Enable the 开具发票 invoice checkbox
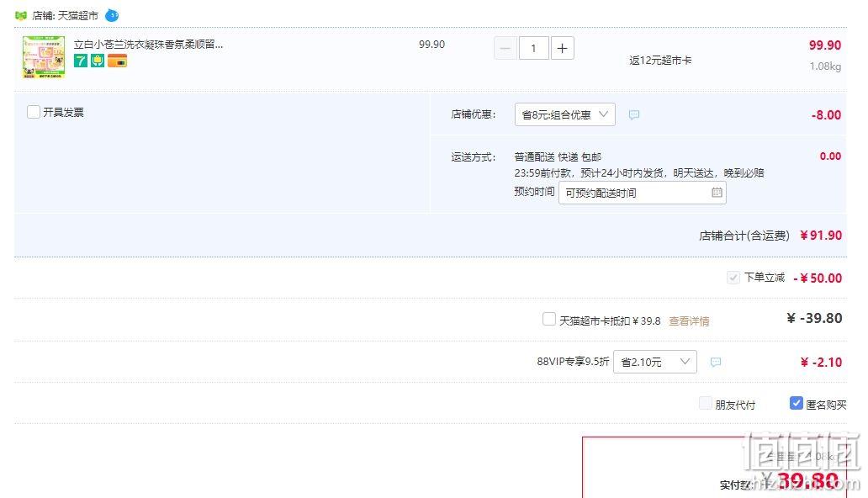The width and height of the screenshot is (868, 498). coord(34,112)
